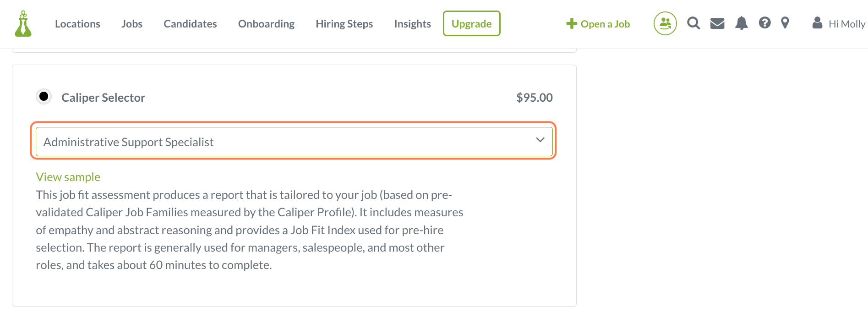Screen dimensions: 868x313
Task: Open the View sample link
Action: 68,177
